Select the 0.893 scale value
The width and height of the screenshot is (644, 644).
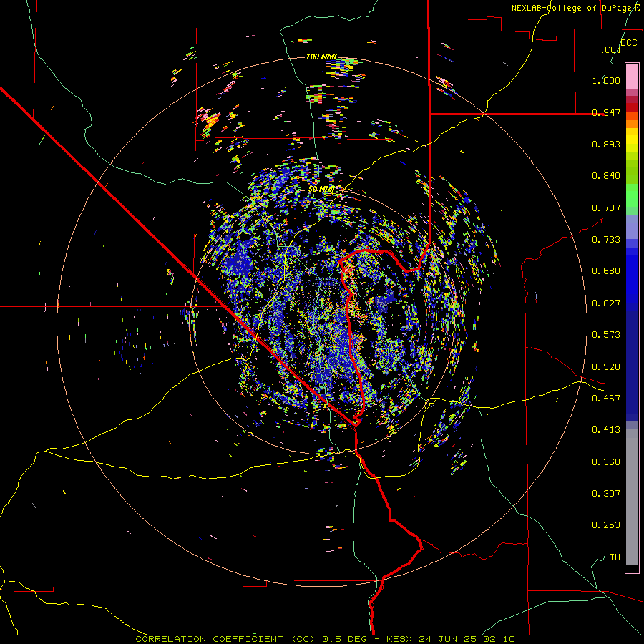606,144
